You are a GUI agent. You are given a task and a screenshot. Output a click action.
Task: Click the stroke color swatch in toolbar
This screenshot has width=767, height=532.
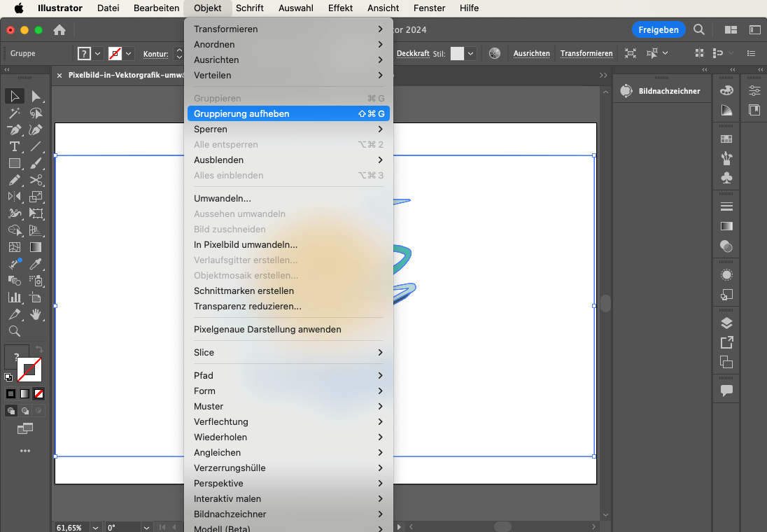[30, 369]
